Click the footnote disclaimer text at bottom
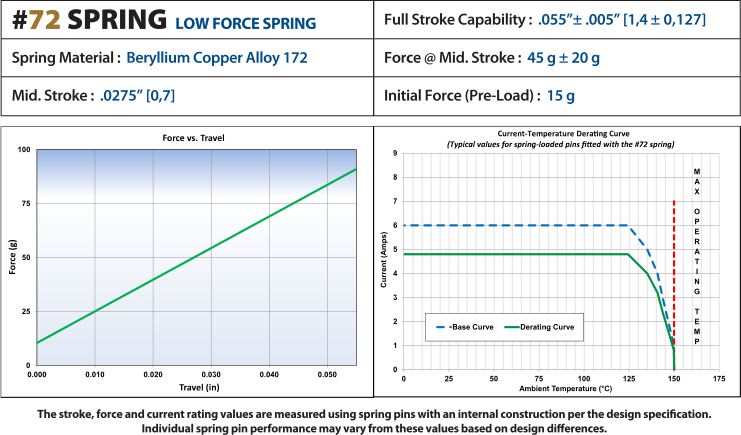Viewport: 741px width, 435px height. [370, 420]
